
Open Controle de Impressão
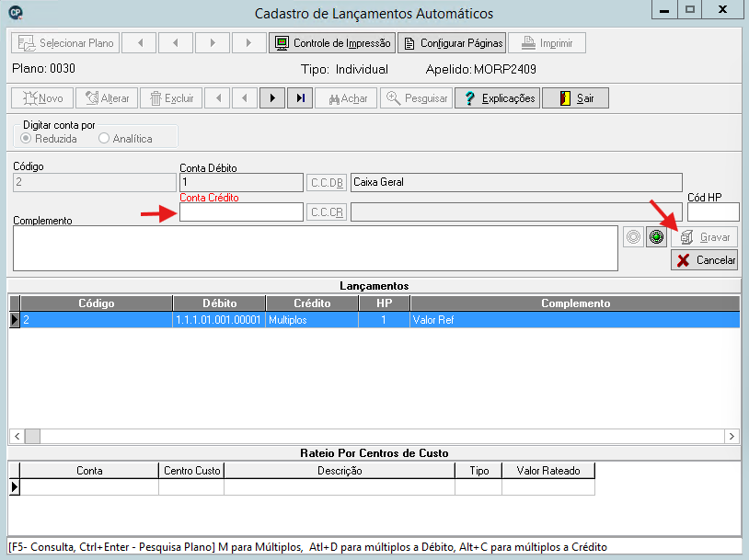coord(332,43)
